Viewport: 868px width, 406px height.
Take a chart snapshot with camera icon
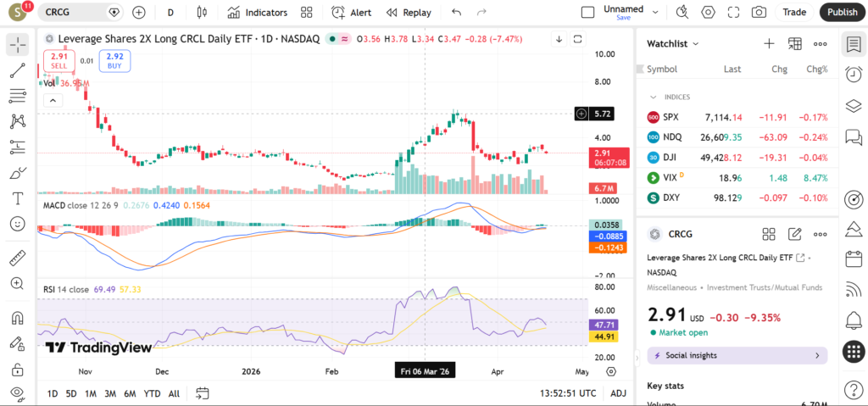pyautogui.click(x=759, y=13)
